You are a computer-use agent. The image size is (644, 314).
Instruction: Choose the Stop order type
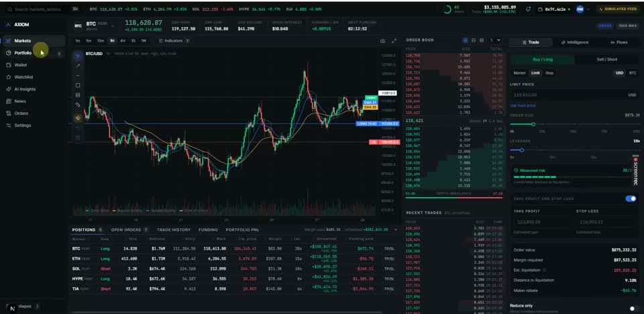pos(549,72)
